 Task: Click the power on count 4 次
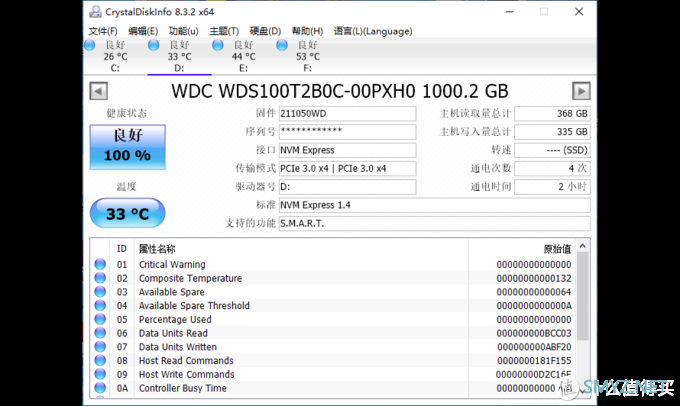[552, 168]
